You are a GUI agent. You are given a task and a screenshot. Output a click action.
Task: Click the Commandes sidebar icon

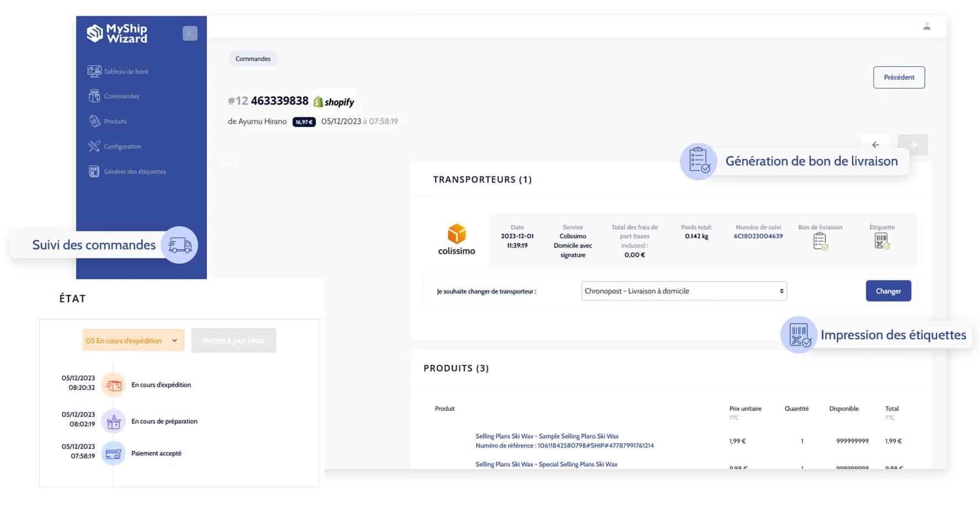(x=94, y=96)
